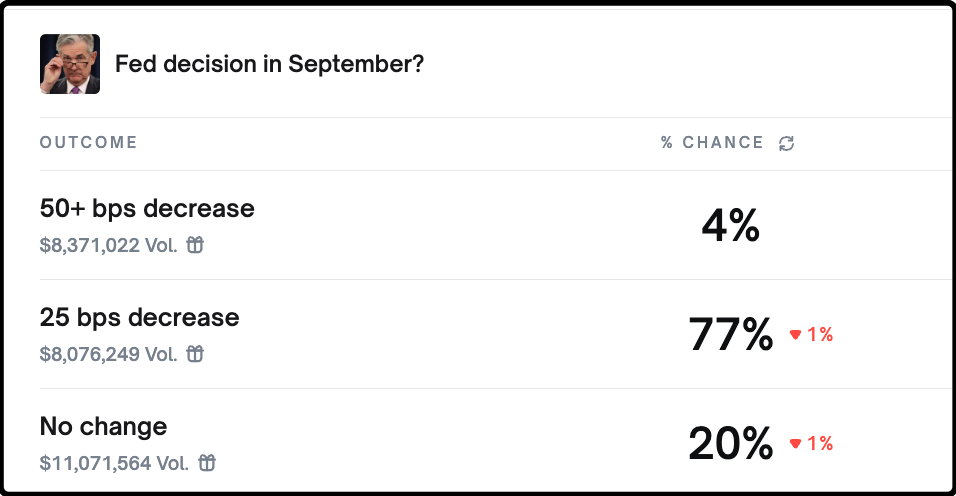The width and height of the screenshot is (956, 496).
Task: Click the Fed chairman thumbnail image
Action: coord(70,64)
